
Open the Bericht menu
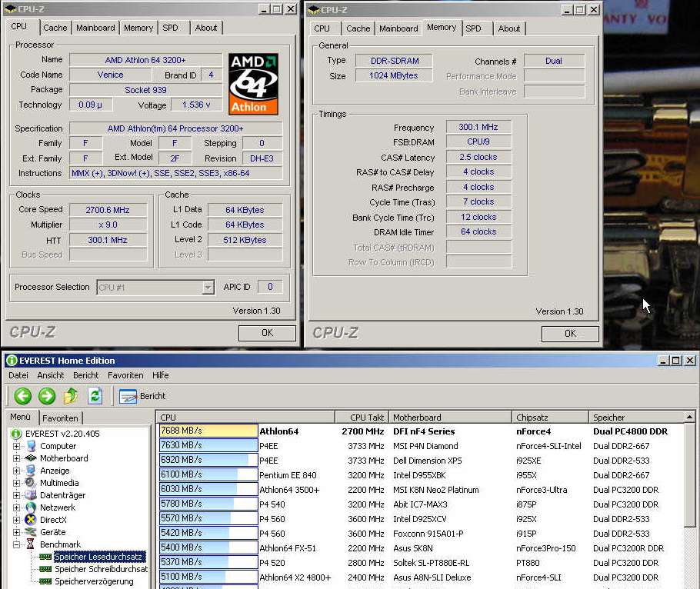coord(85,375)
